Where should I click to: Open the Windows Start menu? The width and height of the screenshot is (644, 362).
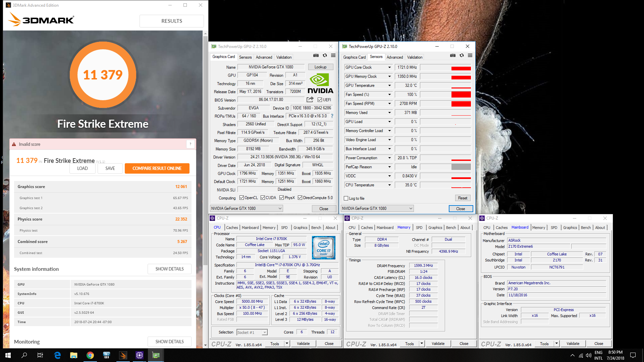pos(8,355)
